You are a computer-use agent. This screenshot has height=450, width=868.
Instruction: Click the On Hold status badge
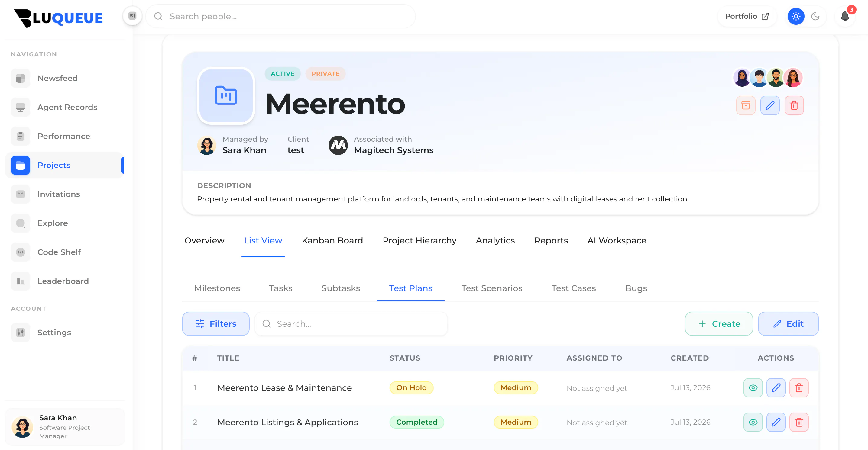pyautogui.click(x=411, y=388)
